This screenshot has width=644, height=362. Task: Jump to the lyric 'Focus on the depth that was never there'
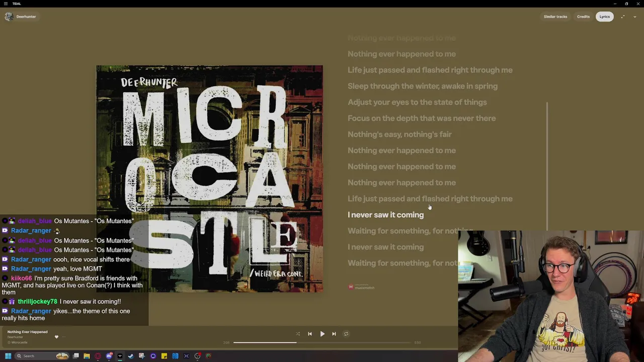coord(422,118)
